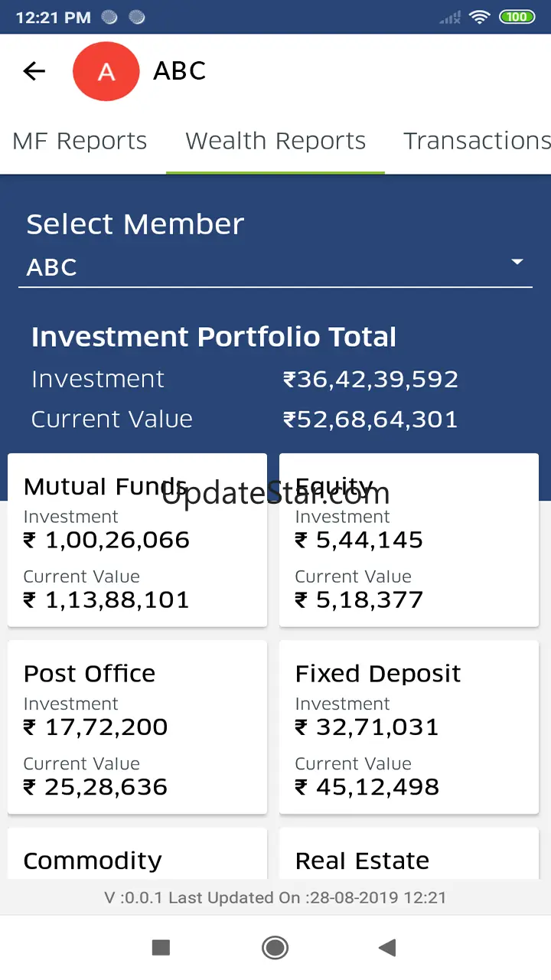Open the Commodity card
This screenshot has height=980, width=551.
click(x=137, y=853)
